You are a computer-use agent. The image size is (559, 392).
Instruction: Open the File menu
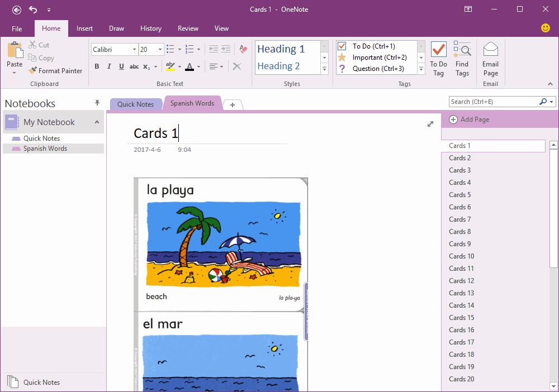[17, 28]
